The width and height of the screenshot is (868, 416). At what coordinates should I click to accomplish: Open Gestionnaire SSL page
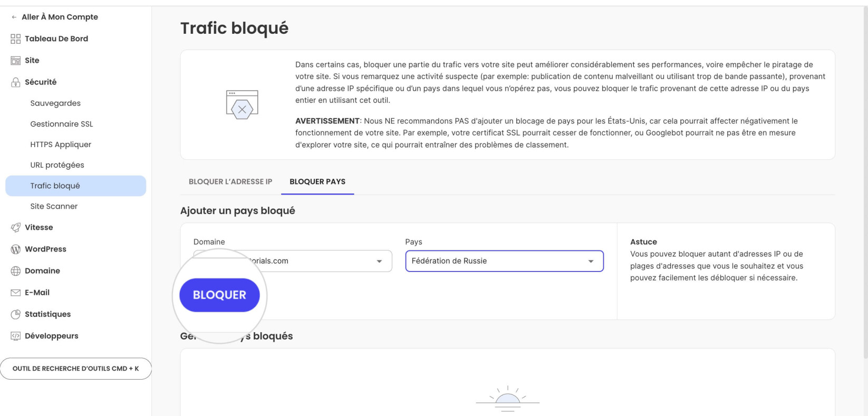[x=62, y=124]
